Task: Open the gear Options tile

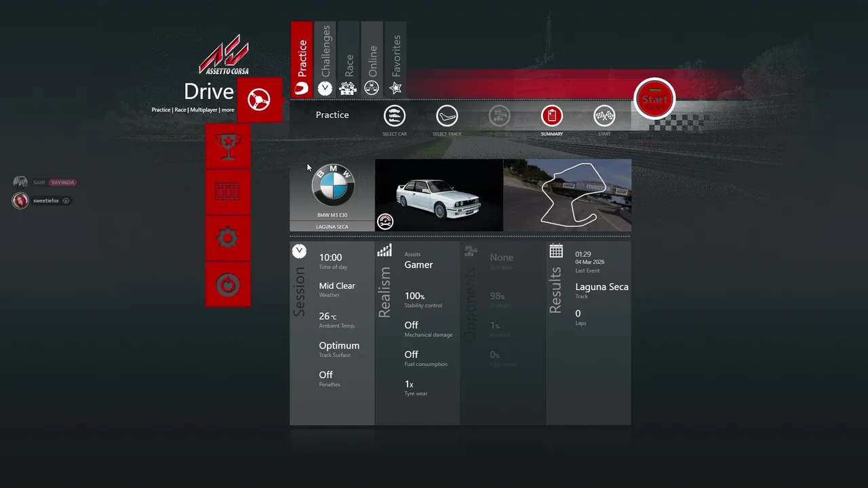Action: pos(229,238)
